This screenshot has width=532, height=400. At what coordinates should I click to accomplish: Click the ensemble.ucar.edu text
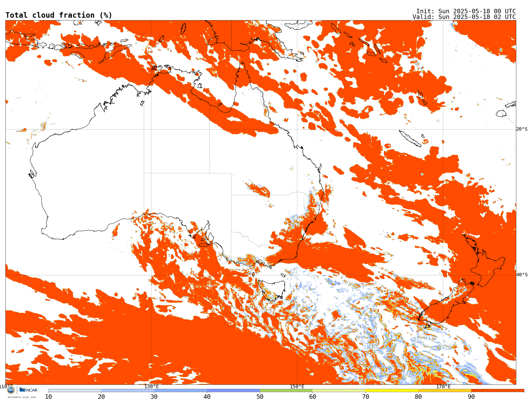[22, 397]
